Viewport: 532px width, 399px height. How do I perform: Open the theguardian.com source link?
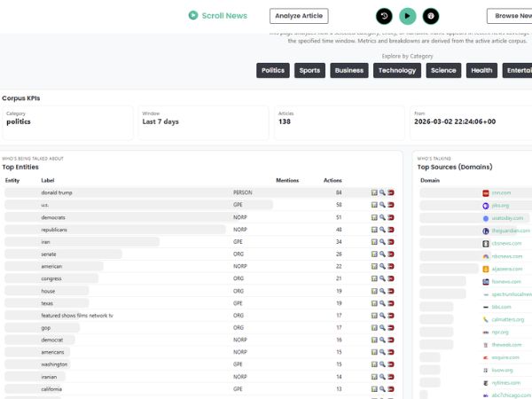point(511,231)
